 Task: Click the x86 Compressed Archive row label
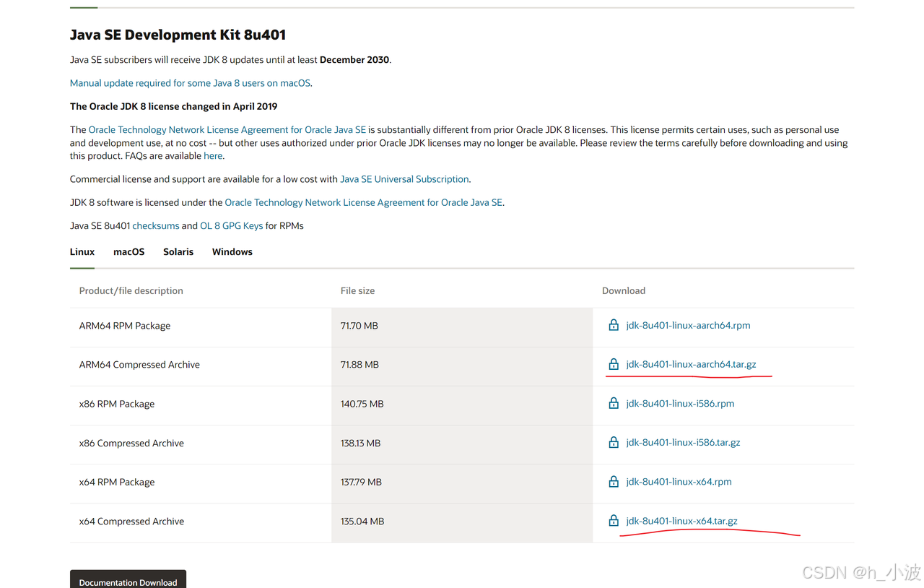131,443
